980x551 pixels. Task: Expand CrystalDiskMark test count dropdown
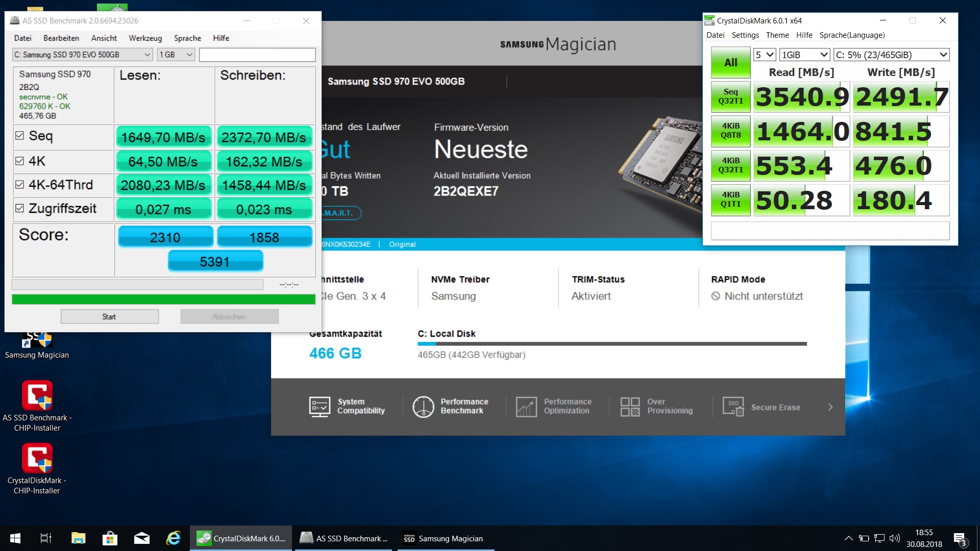coord(765,55)
